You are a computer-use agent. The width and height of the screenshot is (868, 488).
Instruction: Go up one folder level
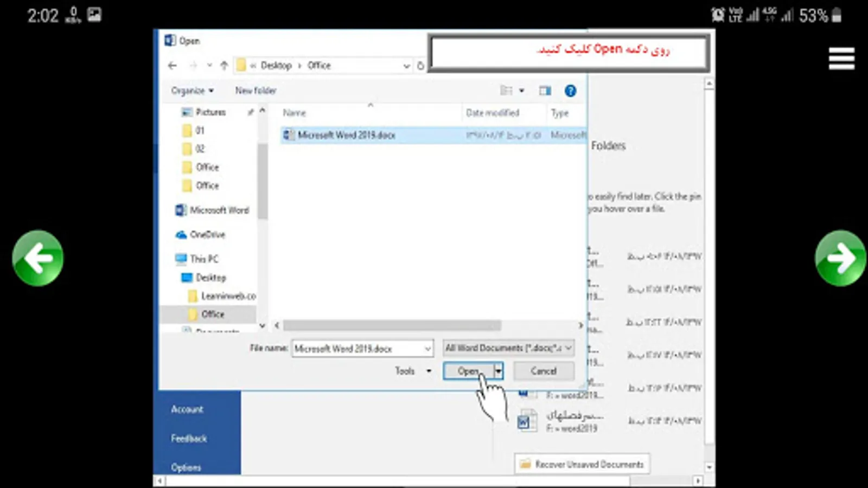(224, 66)
